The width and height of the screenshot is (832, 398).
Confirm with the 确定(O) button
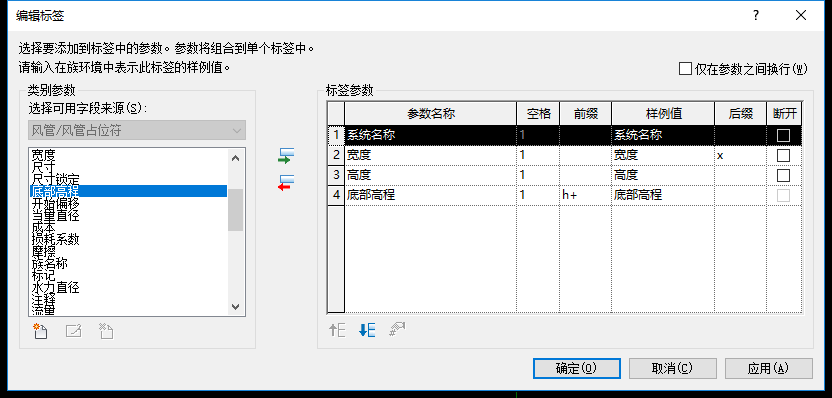pos(577,368)
